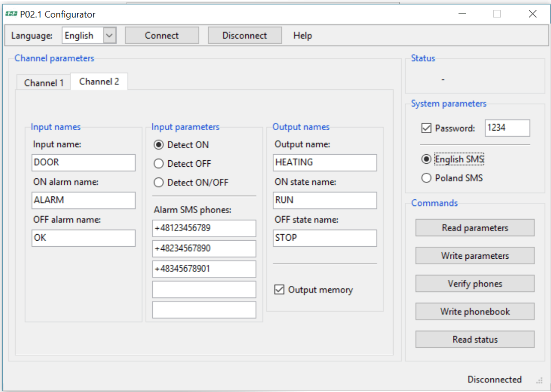Click the Read status button
The image size is (551, 392).
point(475,339)
